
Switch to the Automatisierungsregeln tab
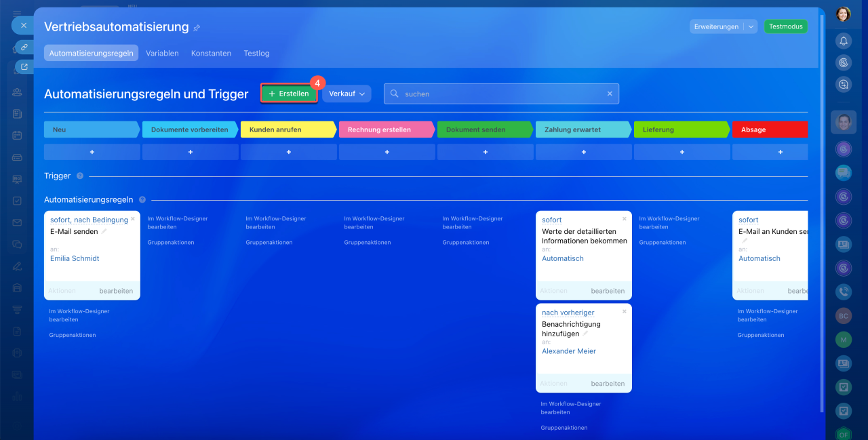click(92, 53)
